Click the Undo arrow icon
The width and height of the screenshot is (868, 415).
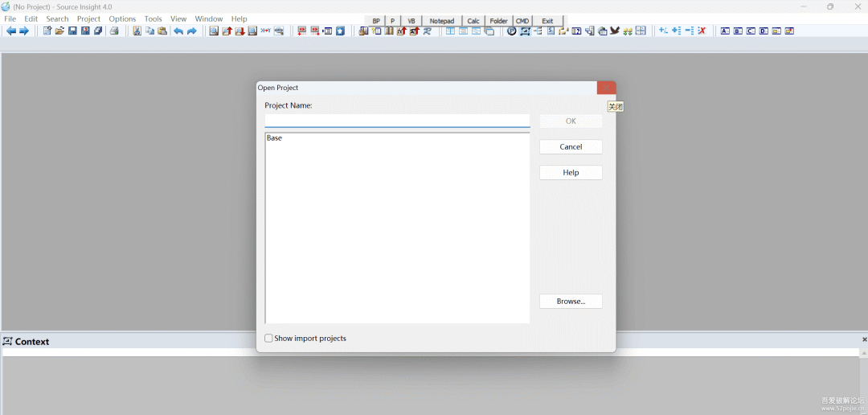pyautogui.click(x=178, y=31)
